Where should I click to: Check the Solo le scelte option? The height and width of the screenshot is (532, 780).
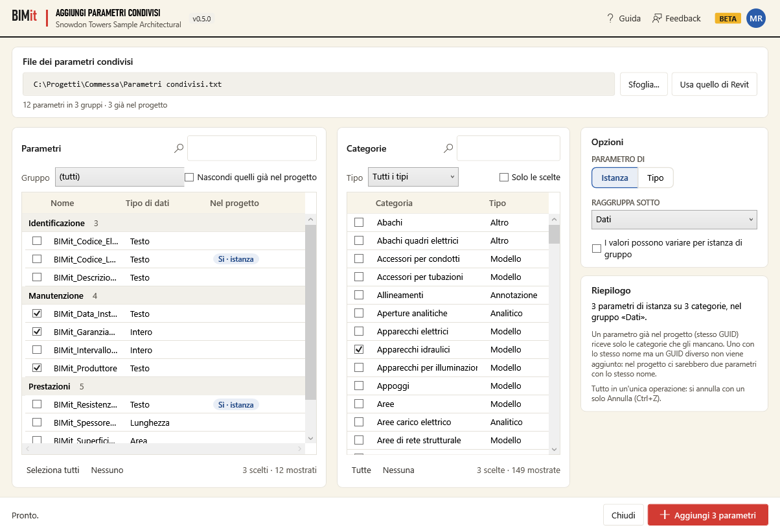504,177
